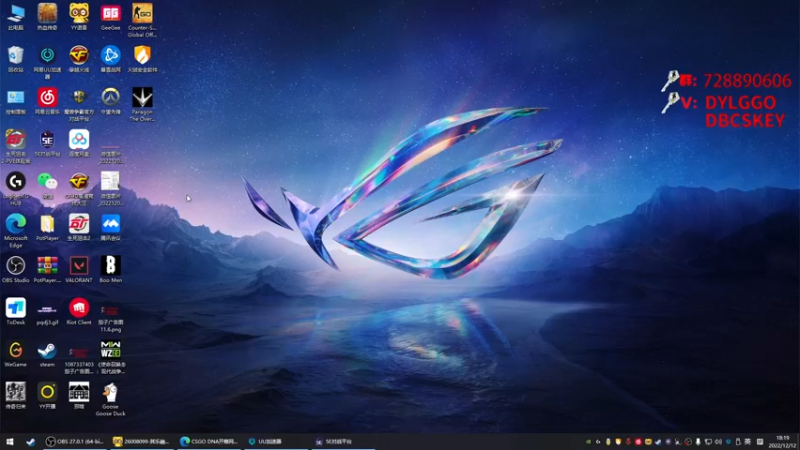Launch the Overwatch desktop icon
The height and width of the screenshot is (450, 800).
[111, 101]
